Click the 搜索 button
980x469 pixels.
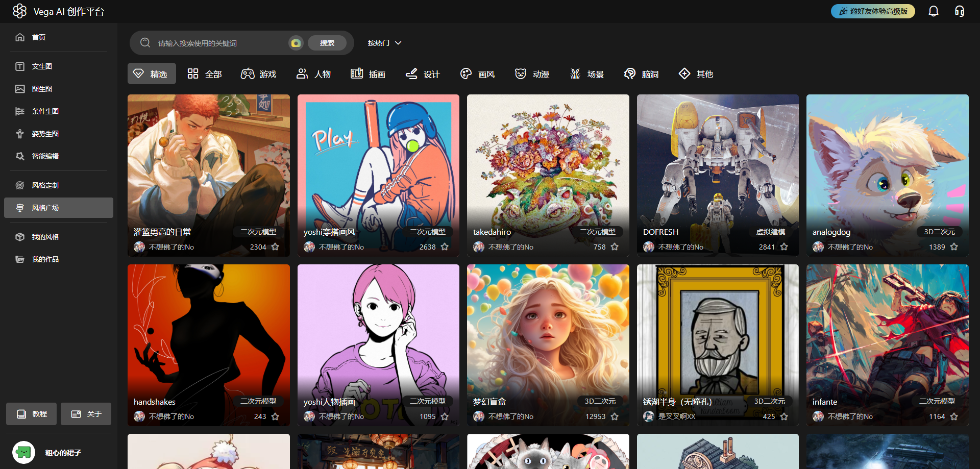[327, 43]
